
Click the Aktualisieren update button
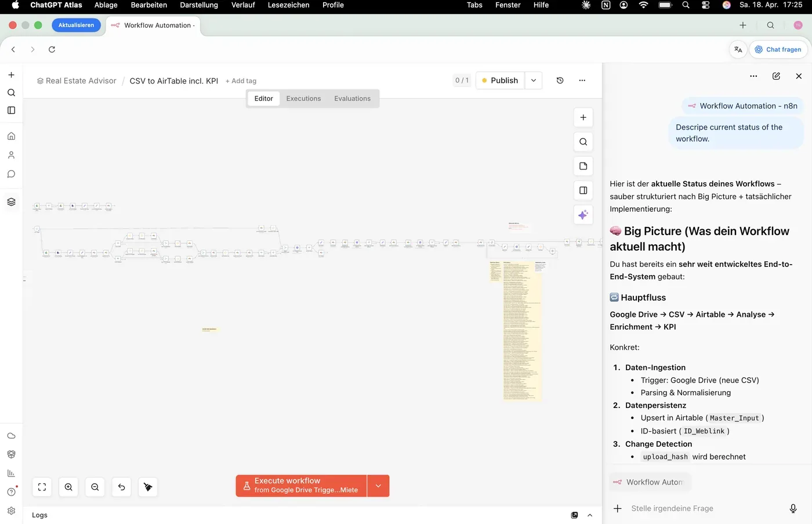pyautogui.click(x=76, y=26)
